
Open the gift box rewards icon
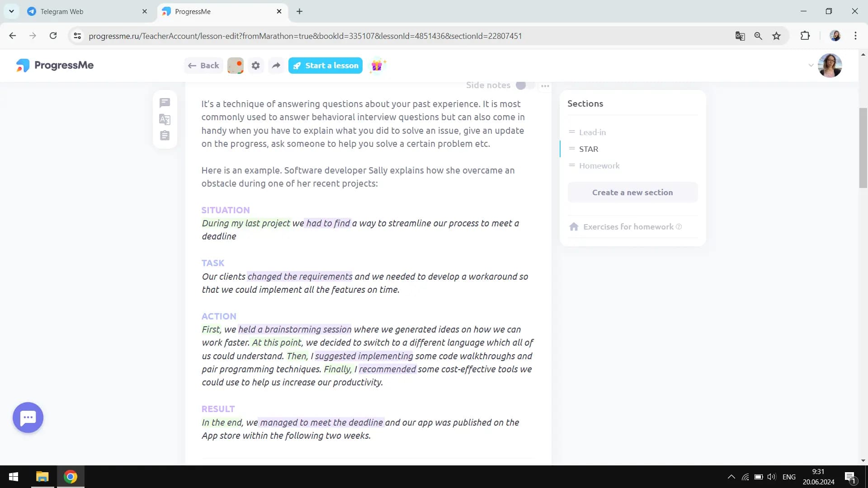point(377,66)
